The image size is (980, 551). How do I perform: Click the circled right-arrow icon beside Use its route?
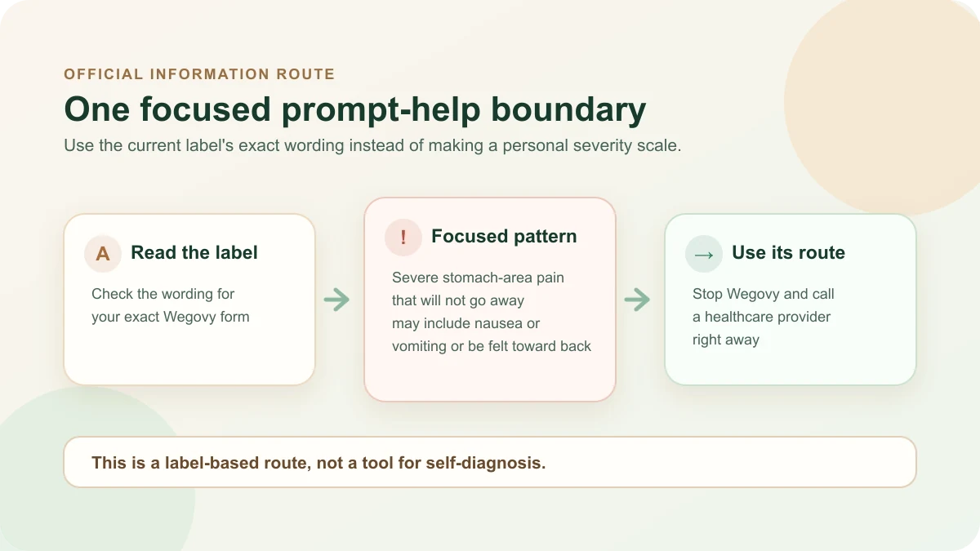click(704, 253)
